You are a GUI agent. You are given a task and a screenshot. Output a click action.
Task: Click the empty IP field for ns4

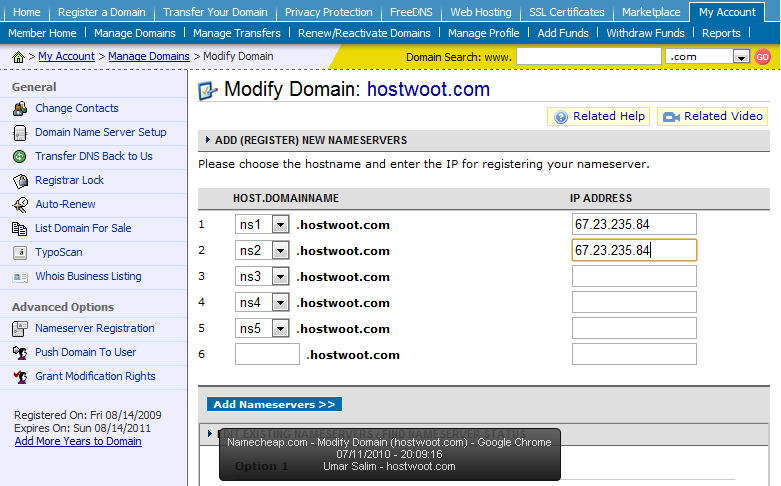coord(634,302)
